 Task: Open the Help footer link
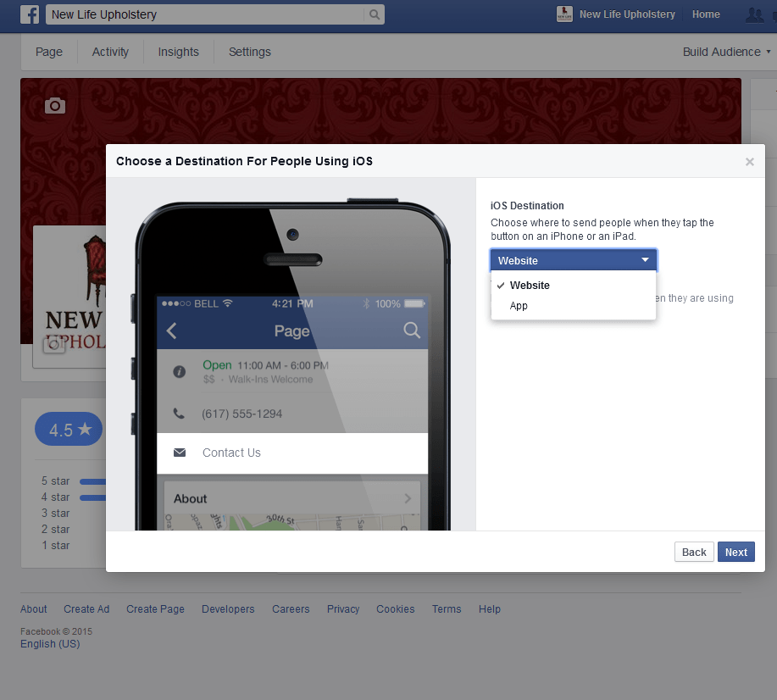[x=490, y=608]
